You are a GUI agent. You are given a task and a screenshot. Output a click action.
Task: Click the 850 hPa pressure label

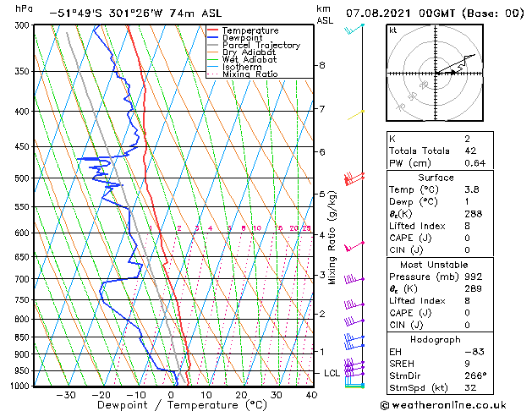pyautogui.click(x=24, y=337)
